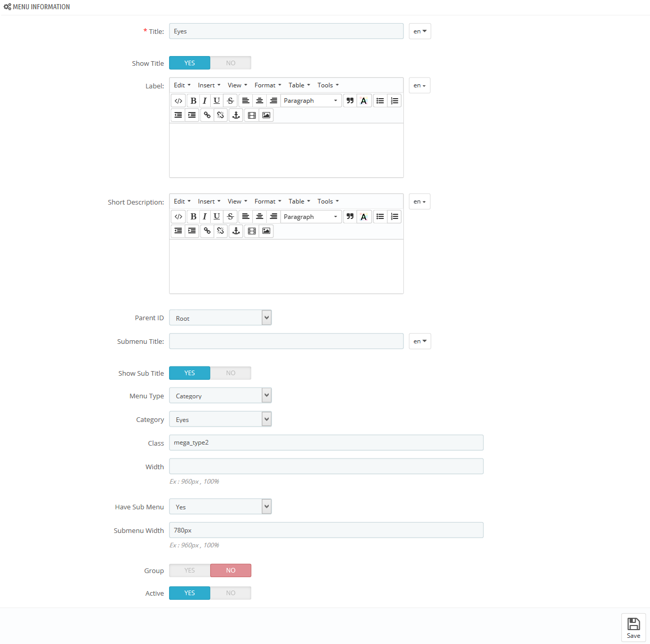Click source code icon in Short Description editor
This screenshot has height=644, width=650.
pyautogui.click(x=178, y=217)
